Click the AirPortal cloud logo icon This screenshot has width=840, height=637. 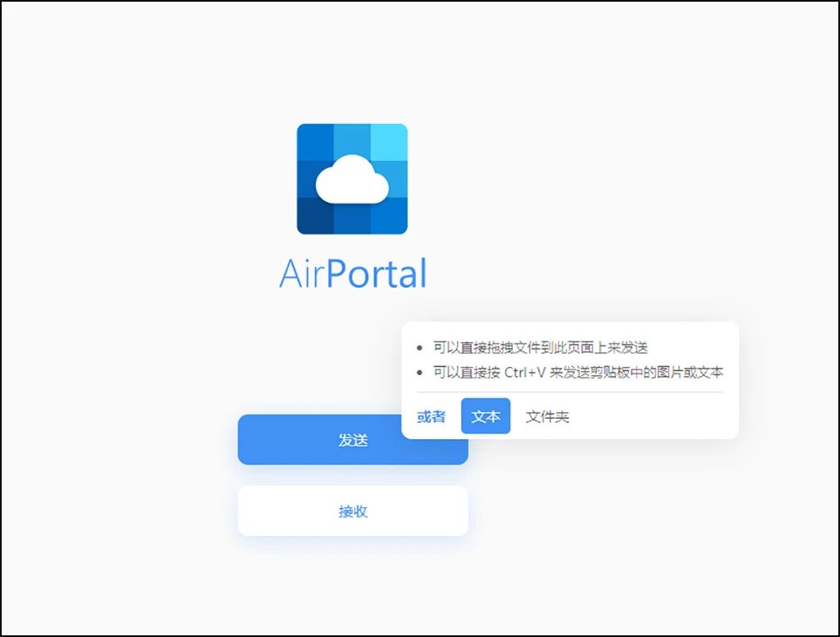point(353,179)
